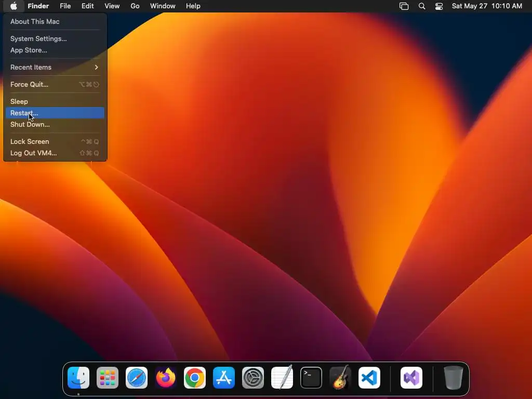Open Launchpad in the Dock
Screen dimensions: 532x399
pyautogui.click(x=108, y=378)
